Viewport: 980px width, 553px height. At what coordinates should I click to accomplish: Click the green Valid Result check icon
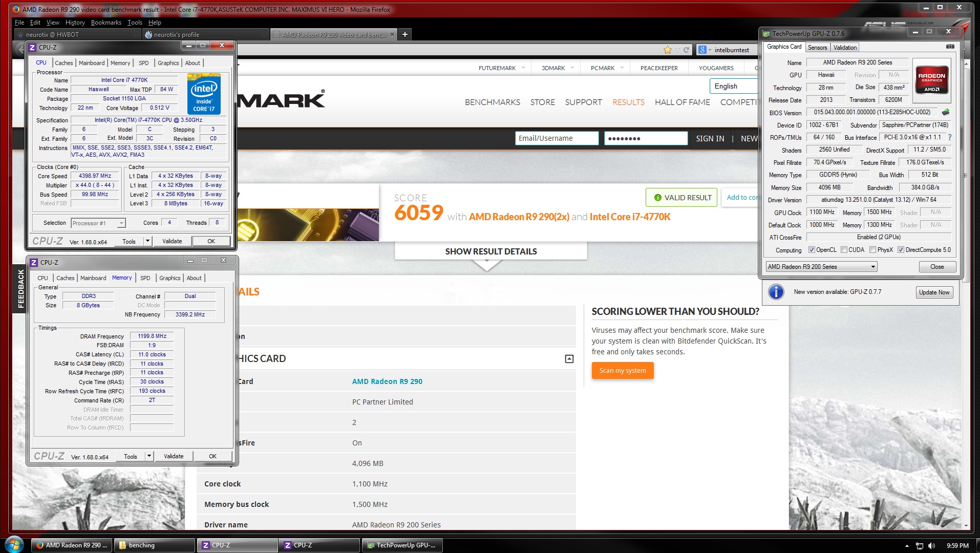click(657, 198)
